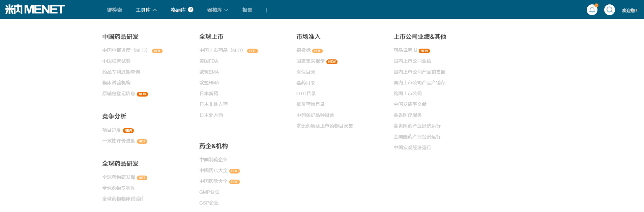Viewport: 644px width, 212px height.
Task: Open the 一键检索 menu item
Action: (x=112, y=10)
